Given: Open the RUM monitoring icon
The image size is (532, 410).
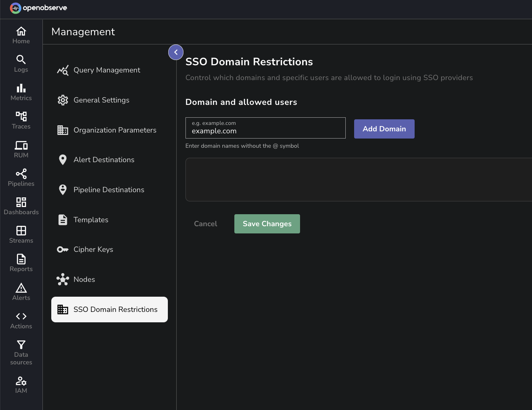Looking at the screenshot, I should click(21, 145).
